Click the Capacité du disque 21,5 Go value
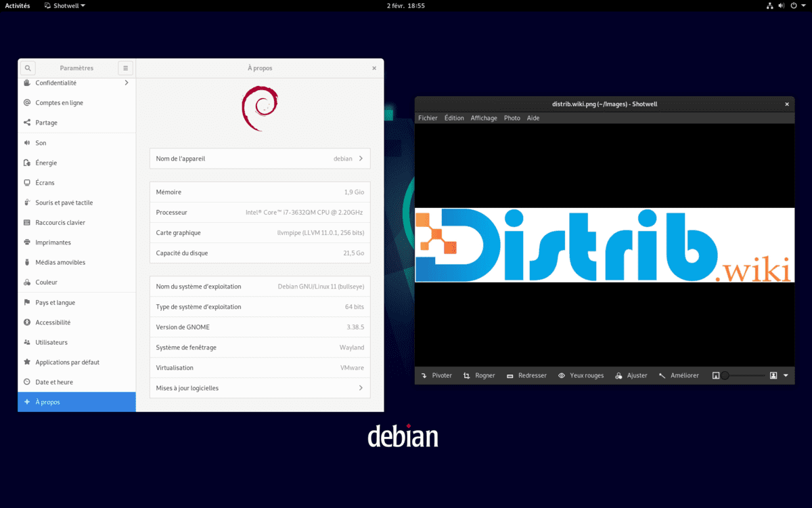The height and width of the screenshot is (508, 812). coord(353,253)
